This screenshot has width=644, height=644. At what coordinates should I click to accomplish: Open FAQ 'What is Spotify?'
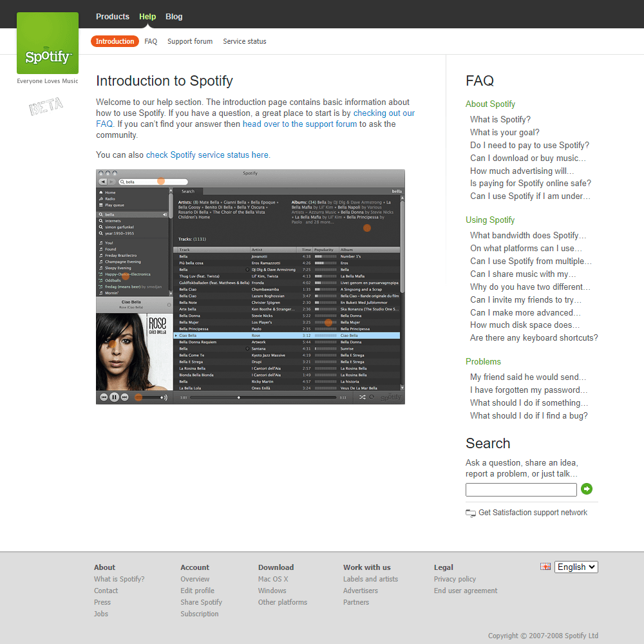coord(500,120)
